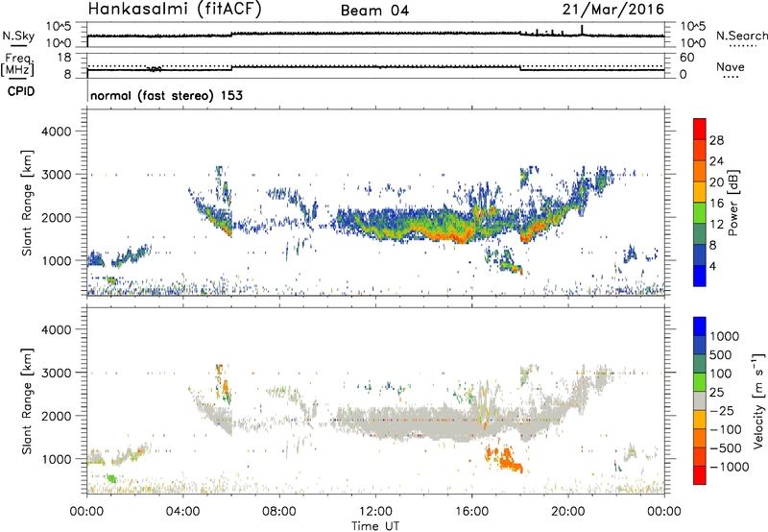The width and height of the screenshot is (768, 532).
Task: Select the '04:00' time tick label
Action: pyautogui.click(x=182, y=512)
